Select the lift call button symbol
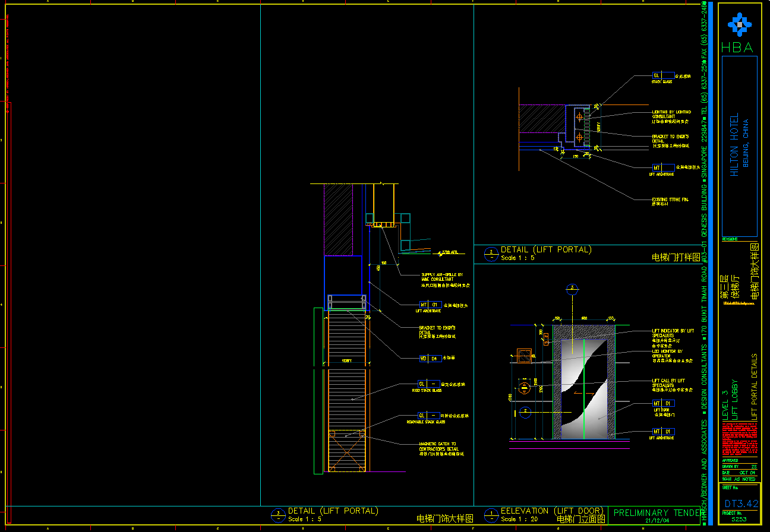This screenshot has height=532, width=770. pyautogui.click(x=524, y=388)
